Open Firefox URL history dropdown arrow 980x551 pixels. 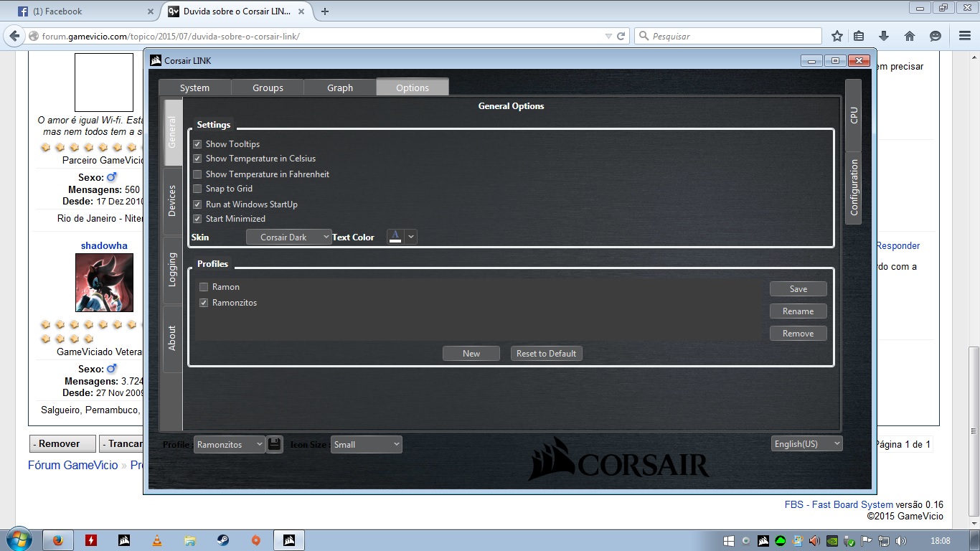pyautogui.click(x=608, y=36)
